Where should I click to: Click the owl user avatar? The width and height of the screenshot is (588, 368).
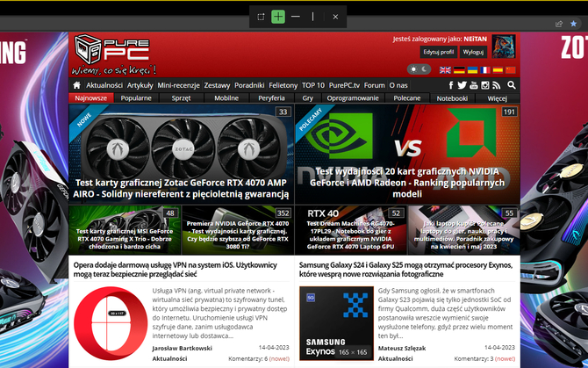coord(504,47)
